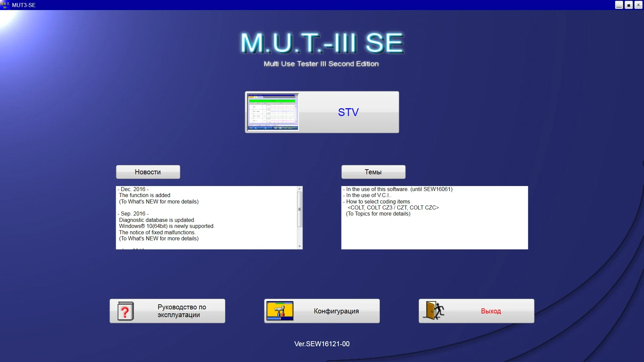Screen dimensions: 644x362
Task: Click the Выход exit door icon
Action: tap(434, 311)
